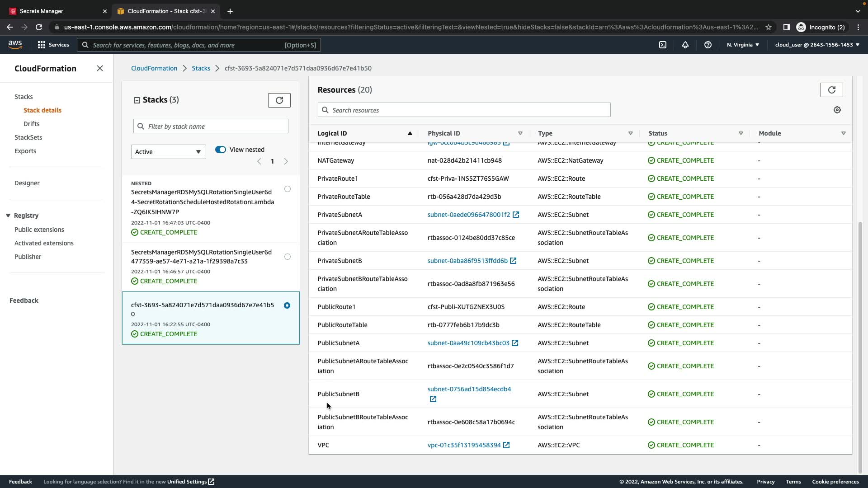Refresh the Stacks list
Screen dimensions: 868x488
[x=279, y=100]
